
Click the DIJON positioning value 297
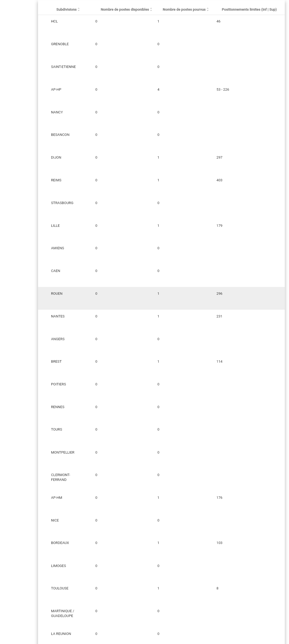(x=219, y=158)
